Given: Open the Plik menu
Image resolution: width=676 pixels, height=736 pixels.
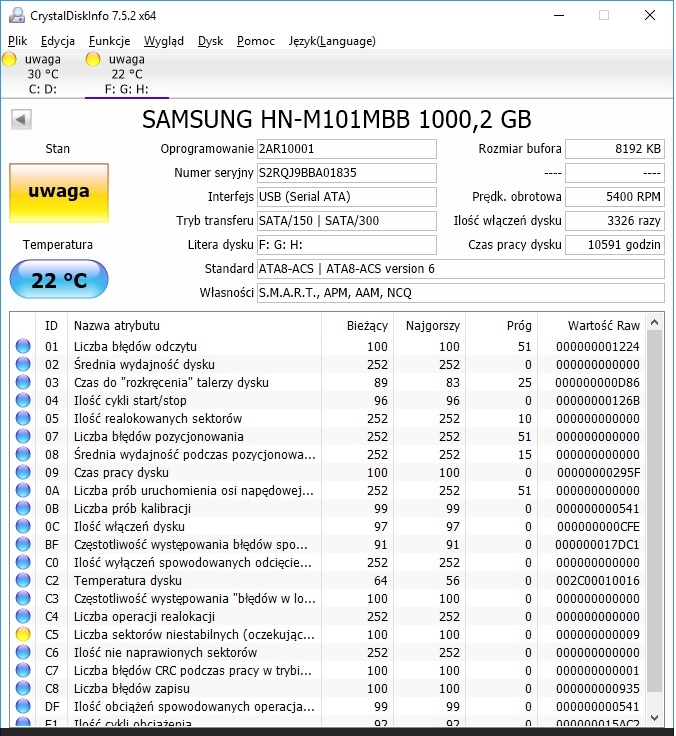Looking at the screenshot, I should click(x=18, y=41).
